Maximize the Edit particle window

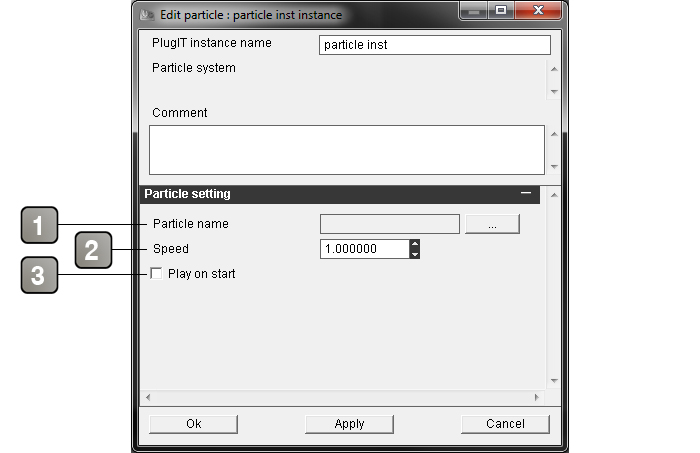501,10
